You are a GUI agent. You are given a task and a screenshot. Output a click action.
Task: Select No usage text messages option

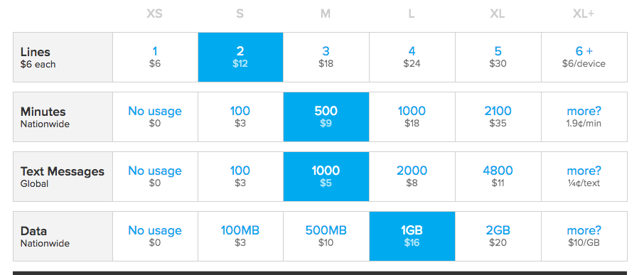tap(155, 176)
